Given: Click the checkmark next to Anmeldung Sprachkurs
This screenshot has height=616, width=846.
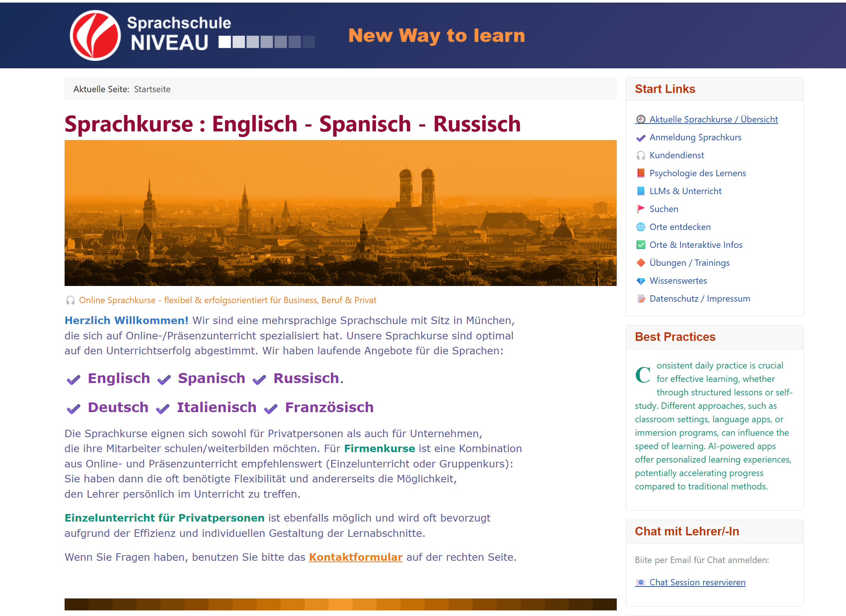Looking at the screenshot, I should [641, 138].
